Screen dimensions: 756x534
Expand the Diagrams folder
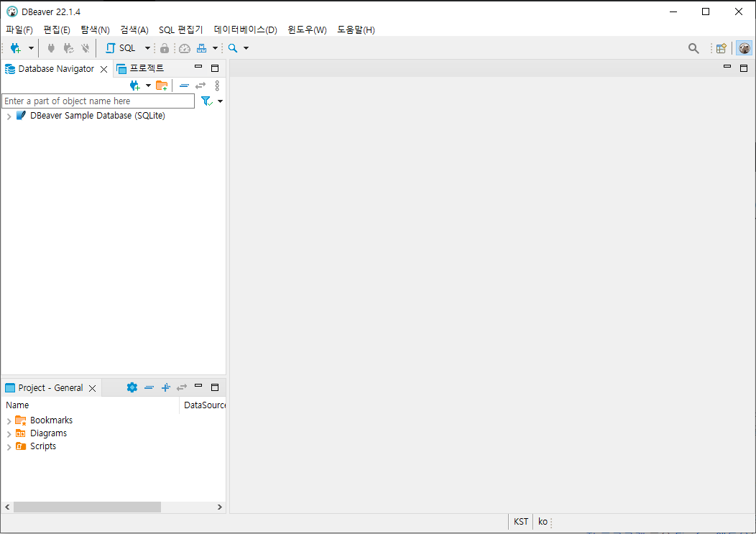(x=9, y=434)
